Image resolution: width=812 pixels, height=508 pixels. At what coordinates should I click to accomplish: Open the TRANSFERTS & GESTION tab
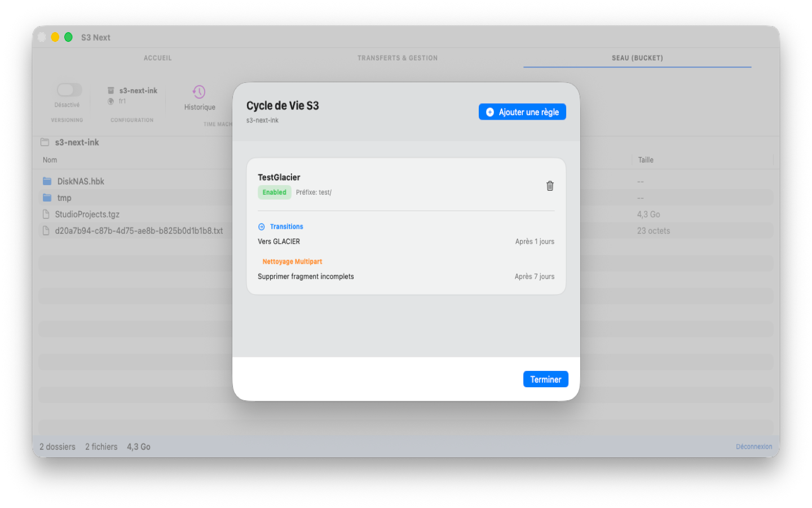point(398,58)
